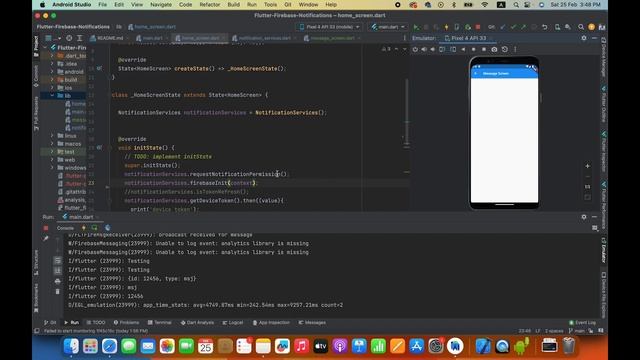Clear console output with trash icon

click(58, 291)
